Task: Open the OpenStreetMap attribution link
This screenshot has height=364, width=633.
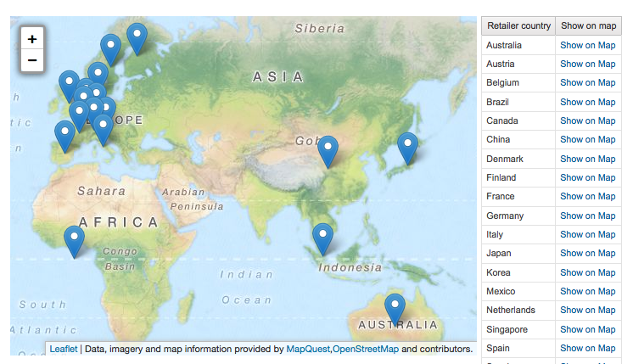Action: click(x=366, y=349)
